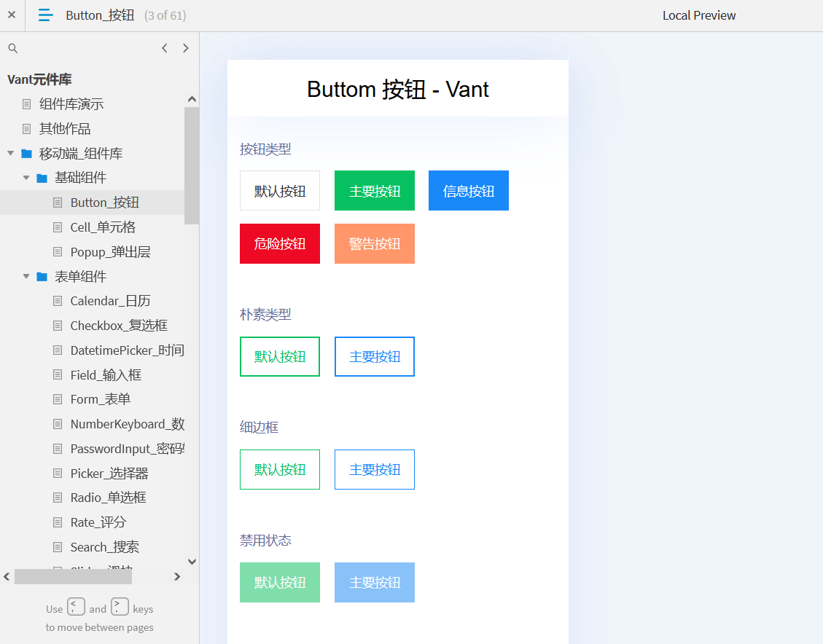Click the page icon beside 组件库演示

click(27, 104)
